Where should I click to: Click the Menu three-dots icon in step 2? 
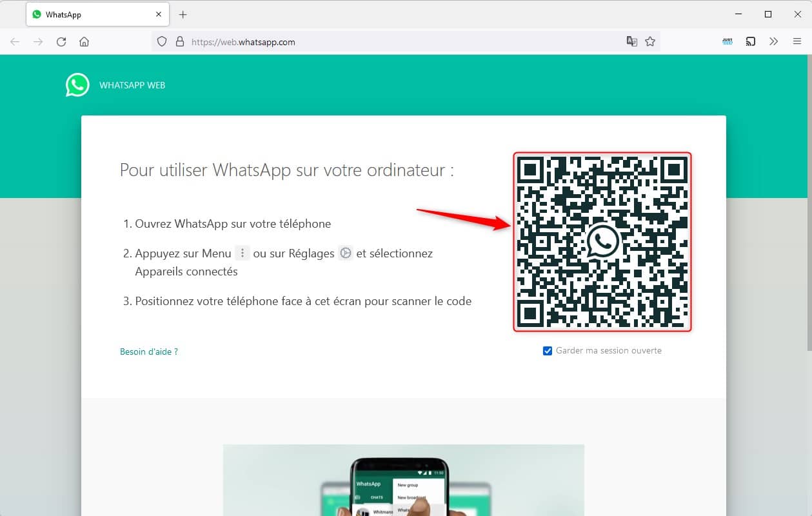click(x=242, y=253)
